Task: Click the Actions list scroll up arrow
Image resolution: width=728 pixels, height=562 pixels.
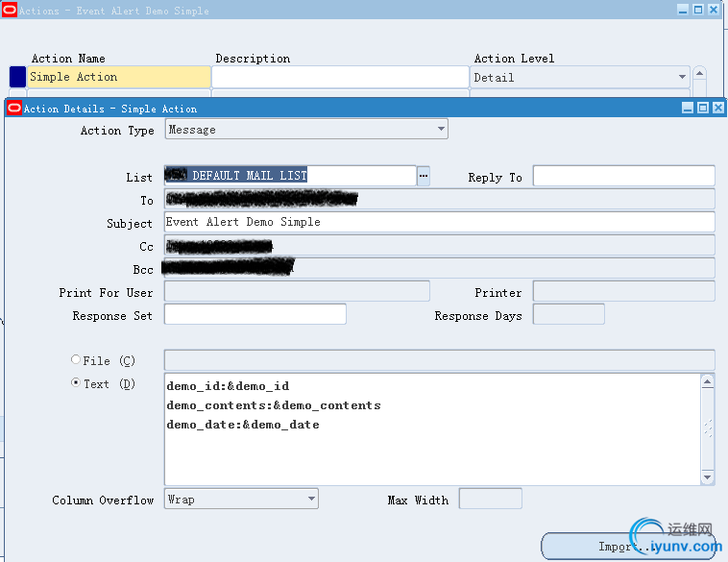Action: (699, 73)
